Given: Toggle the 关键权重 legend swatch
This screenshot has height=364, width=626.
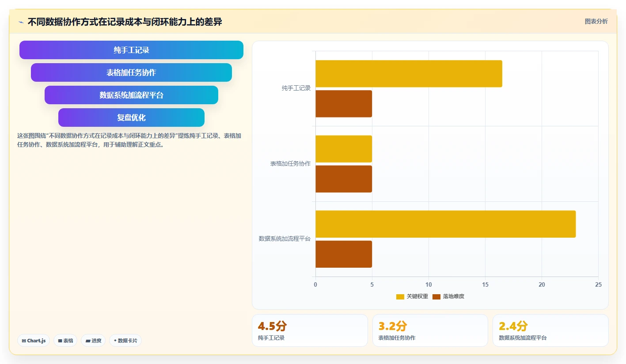Looking at the screenshot, I should (x=400, y=296).
